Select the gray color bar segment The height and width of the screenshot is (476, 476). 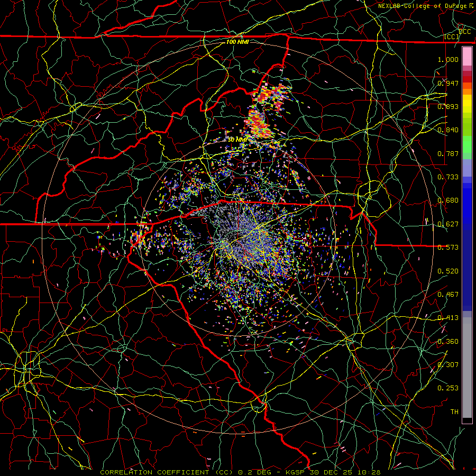pyautogui.click(x=467, y=368)
